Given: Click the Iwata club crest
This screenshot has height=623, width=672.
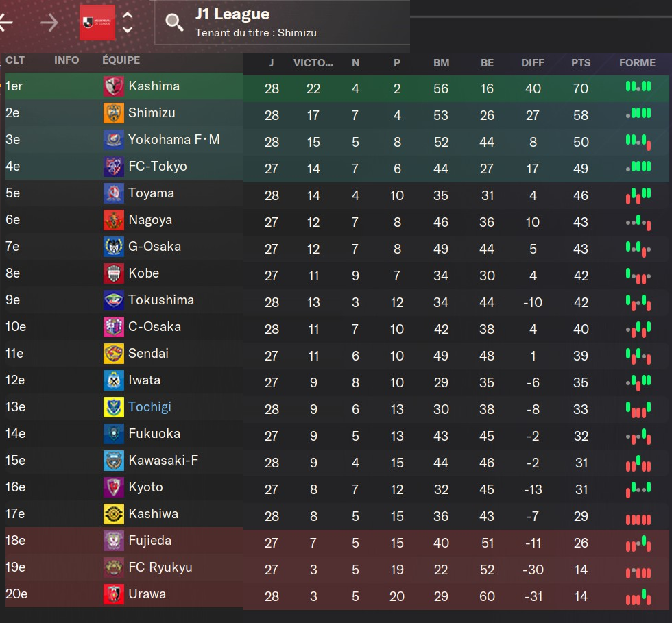Looking at the screenshot, I should (113, 380).
